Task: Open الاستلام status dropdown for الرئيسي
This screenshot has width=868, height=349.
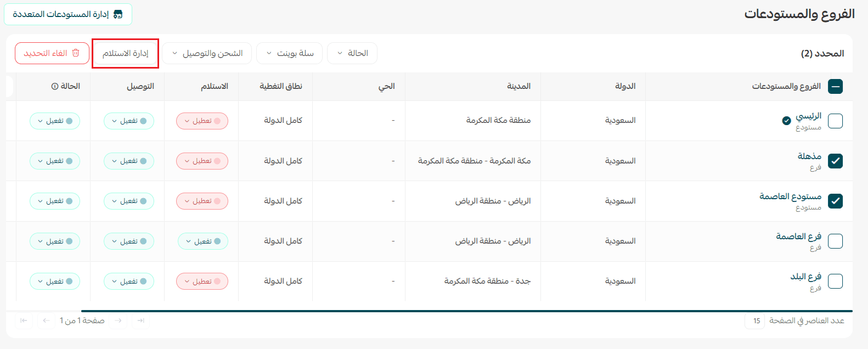Action: [202, 121]
